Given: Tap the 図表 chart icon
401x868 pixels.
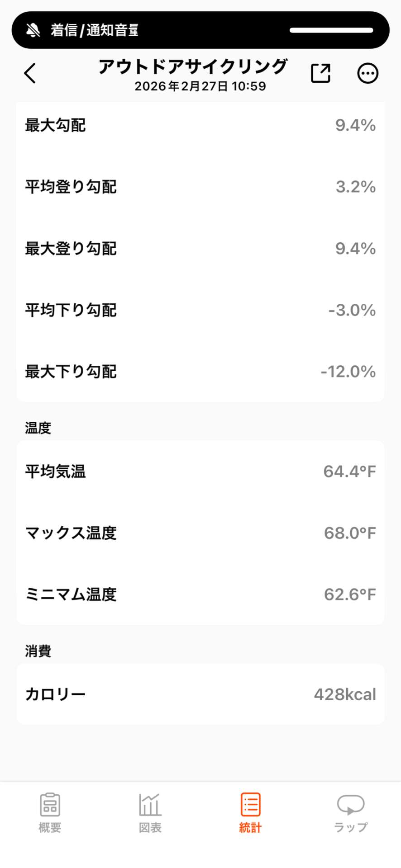Looking at the screenshot, I should (x=150, y=805).
